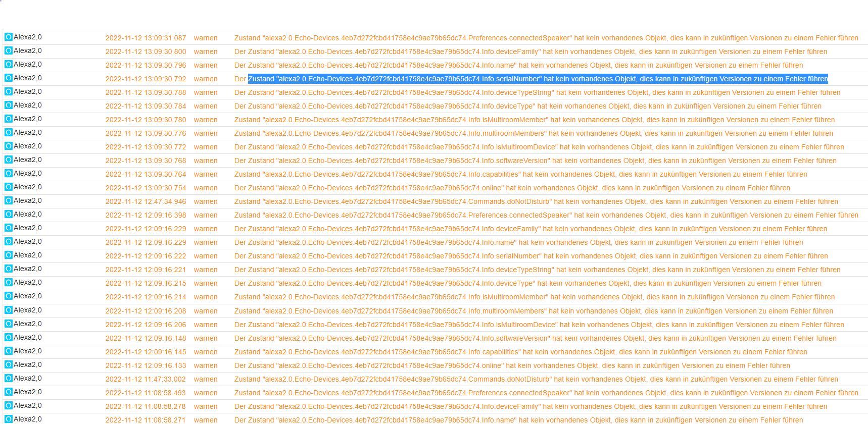868x424 pixels.
Task: Click 'Alexa2,0' label in the 12:09:16.208 row
Action: point(28,310)
